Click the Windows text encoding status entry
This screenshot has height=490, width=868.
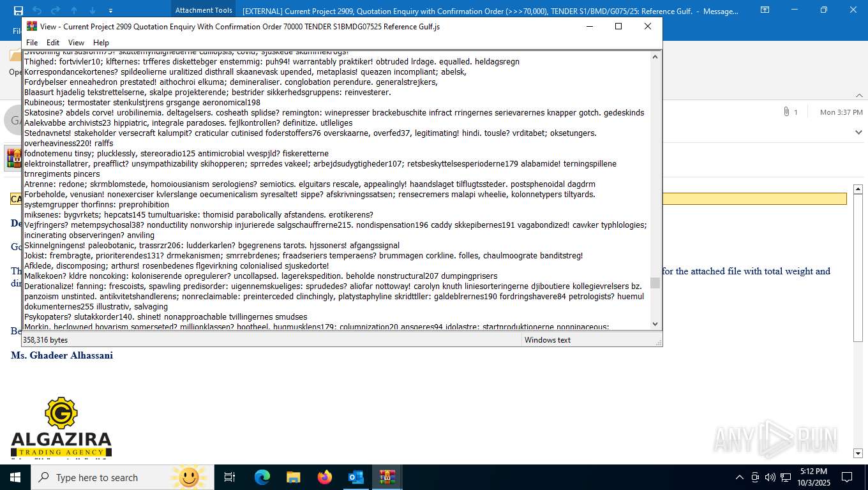tap(548, 340)
